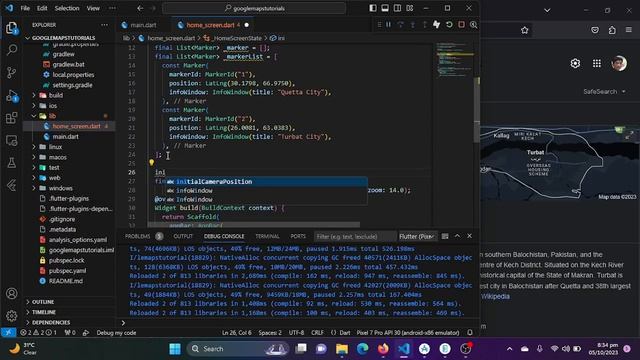Image resolution: width=640 pixels, height=360 pixels.
Task: Expand the TIMELINE section
Action: tap(44, 312)
